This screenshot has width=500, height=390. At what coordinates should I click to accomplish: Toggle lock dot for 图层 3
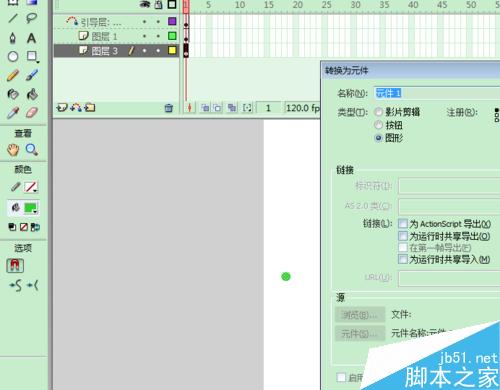coord(158,51)
